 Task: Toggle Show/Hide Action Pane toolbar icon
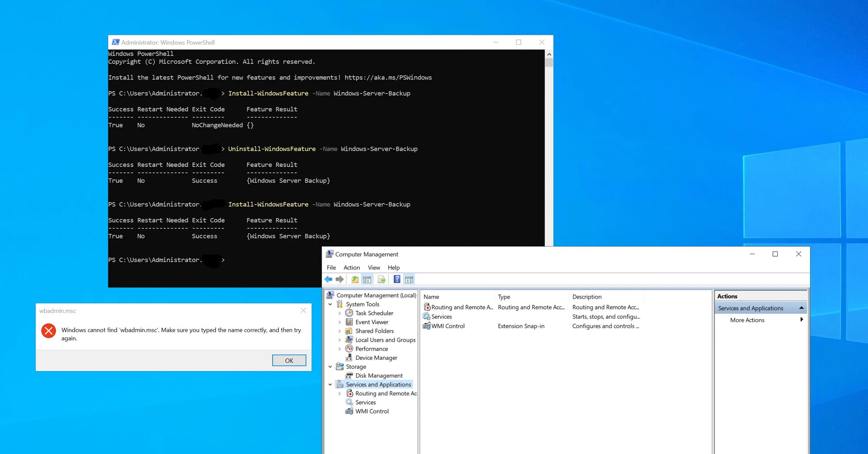click(409, 279)
